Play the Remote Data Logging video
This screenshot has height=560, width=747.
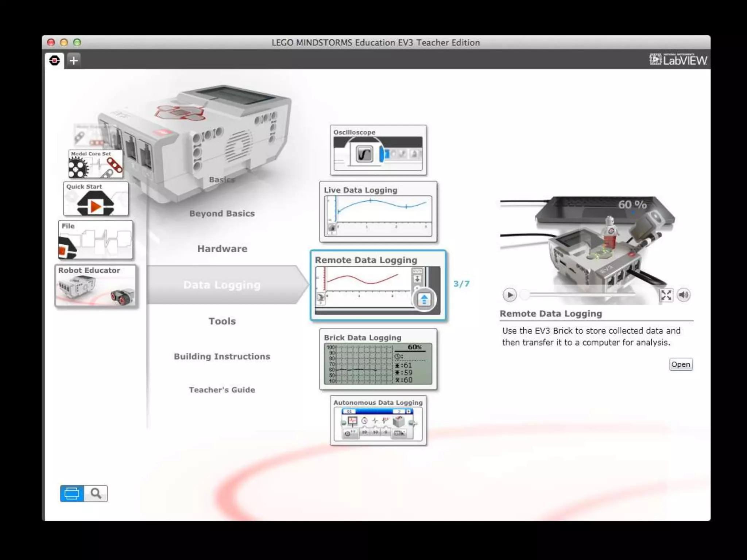(510, 295)
